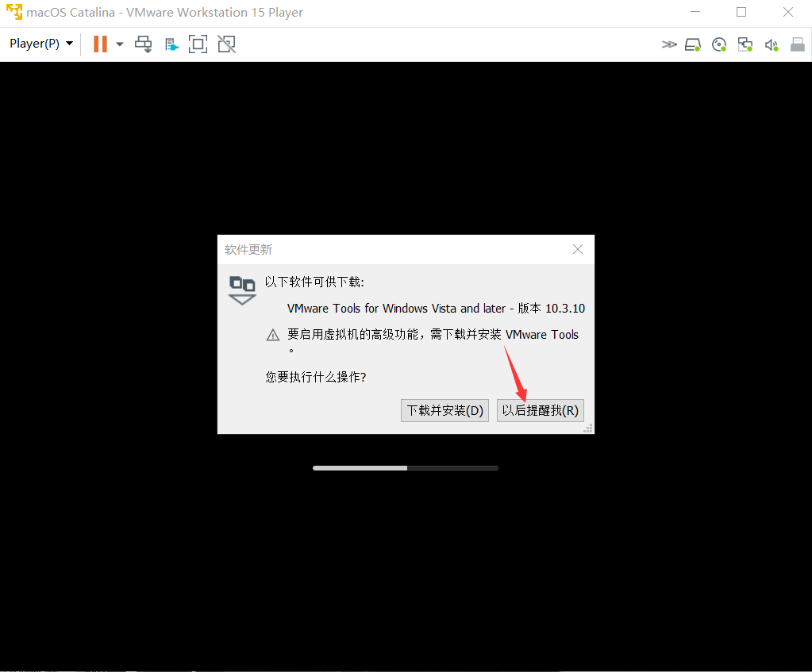Close the 软件更新 dialog
The image size is (812, 672).
click(578, 250)
